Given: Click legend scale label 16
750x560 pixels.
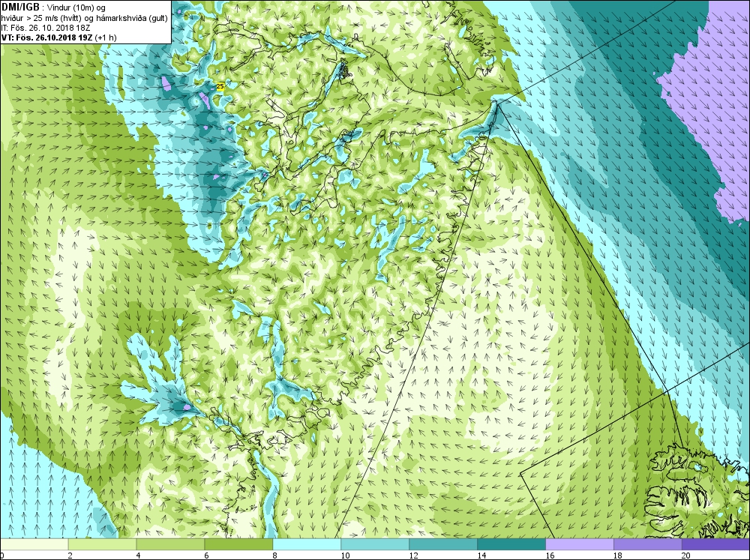Looking at the screenshot, I should (550, 556).
